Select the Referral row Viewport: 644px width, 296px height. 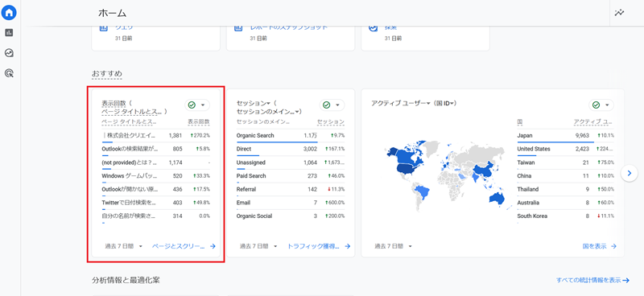click(291, 190)
